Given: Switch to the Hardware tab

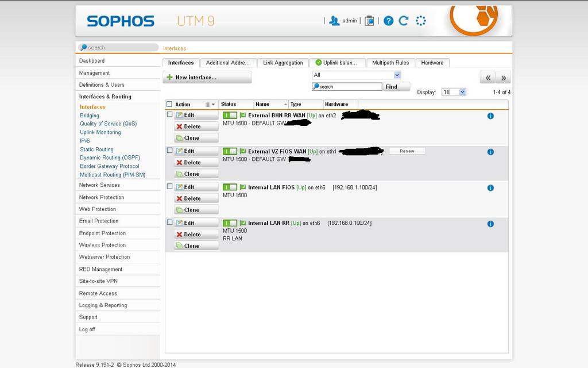Looking at the screenshot, I should [432, 63].
